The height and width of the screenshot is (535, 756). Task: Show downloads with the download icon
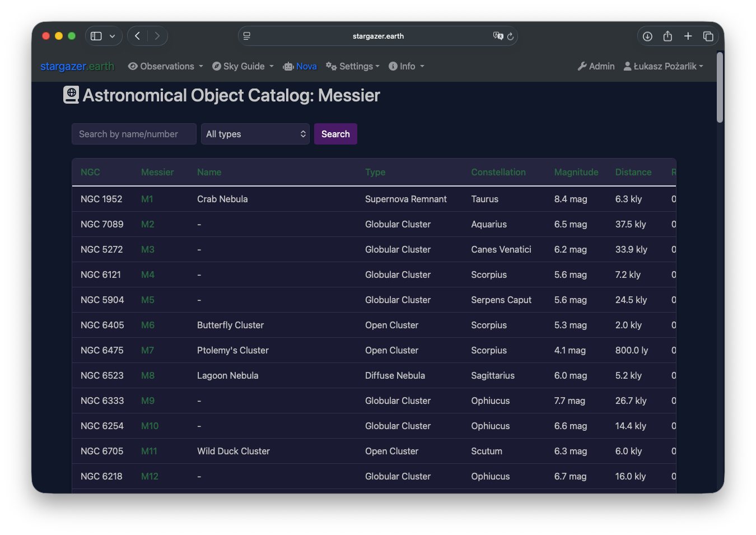point(647,36)
